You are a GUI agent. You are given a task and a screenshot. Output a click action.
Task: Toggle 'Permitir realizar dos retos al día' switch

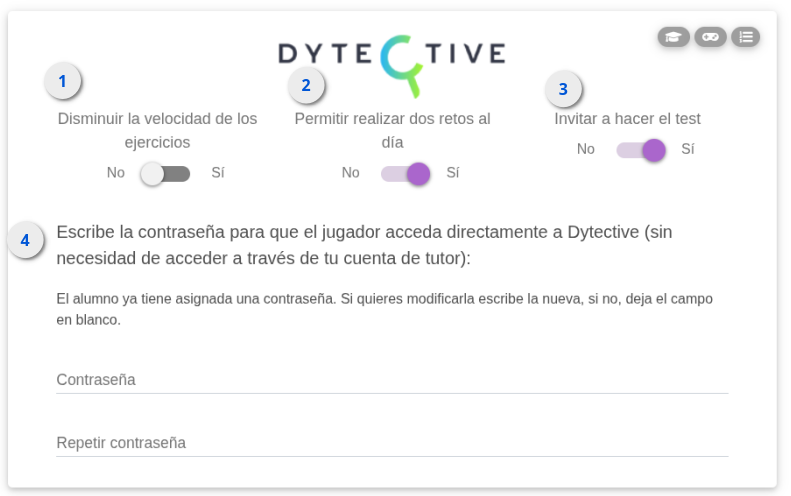pyautogui.click(x=406, y=174)
